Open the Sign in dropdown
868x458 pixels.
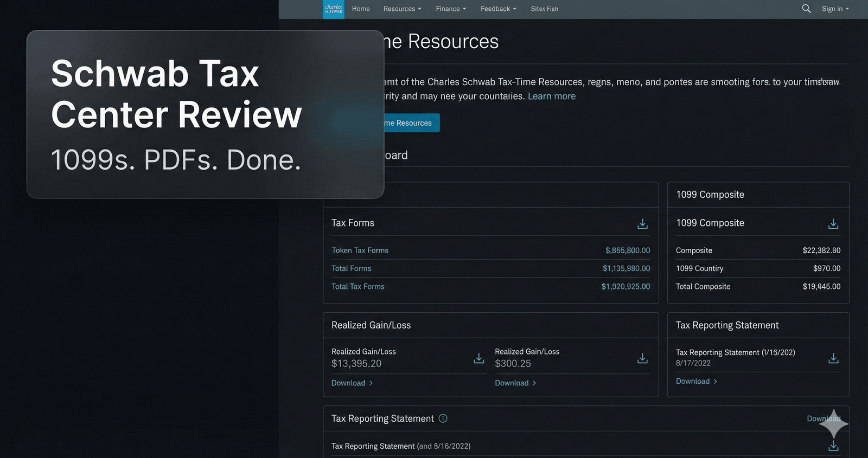pos(835,9)
